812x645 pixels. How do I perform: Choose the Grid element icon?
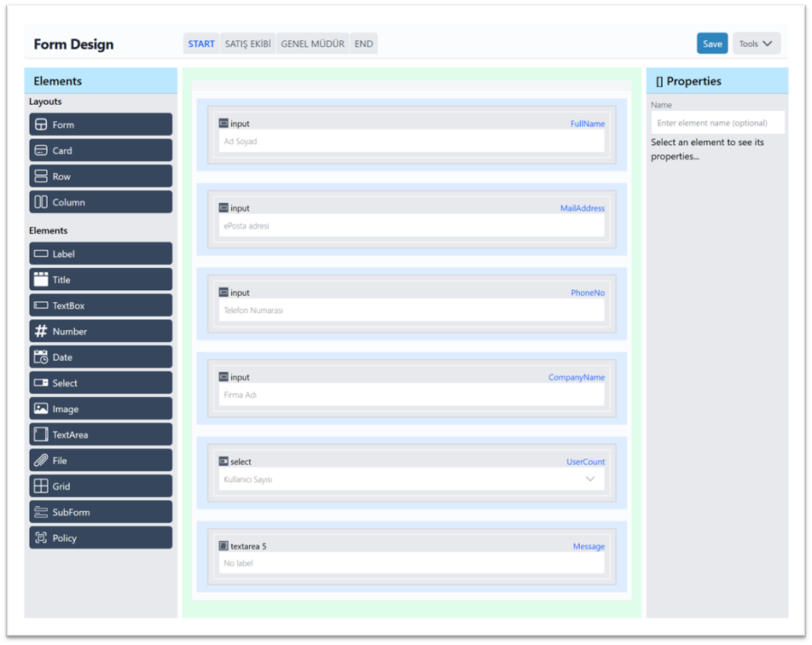click(41, 486)
